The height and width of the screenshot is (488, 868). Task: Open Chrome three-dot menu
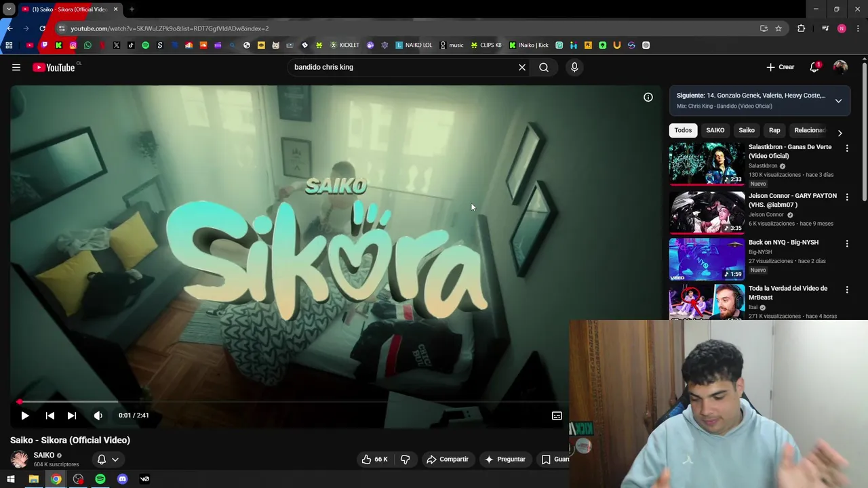(859, 28)
